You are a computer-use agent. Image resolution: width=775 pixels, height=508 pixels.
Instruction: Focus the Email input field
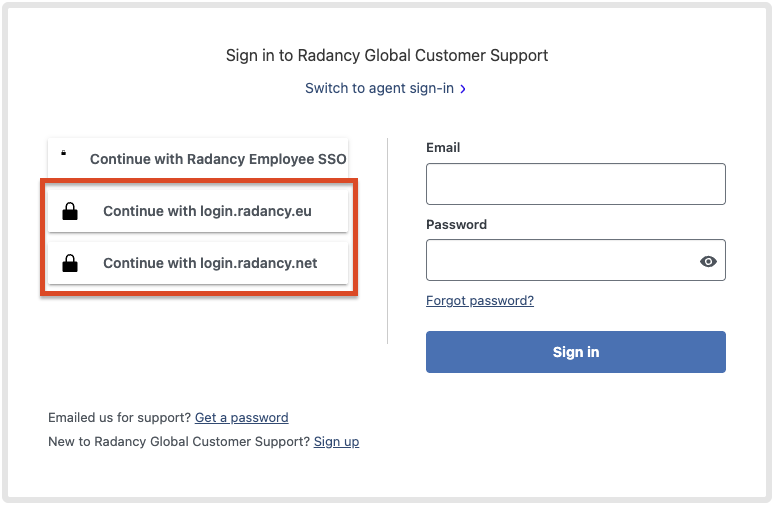576,184
